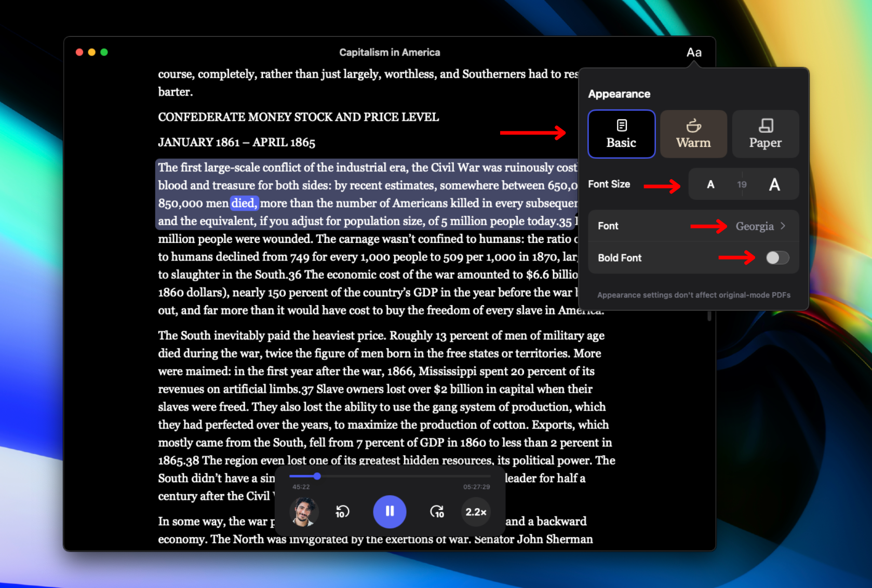This screenshot has height=588, width=872.
Task: Skip forward 10 seconds
Action: pos(437,512)
